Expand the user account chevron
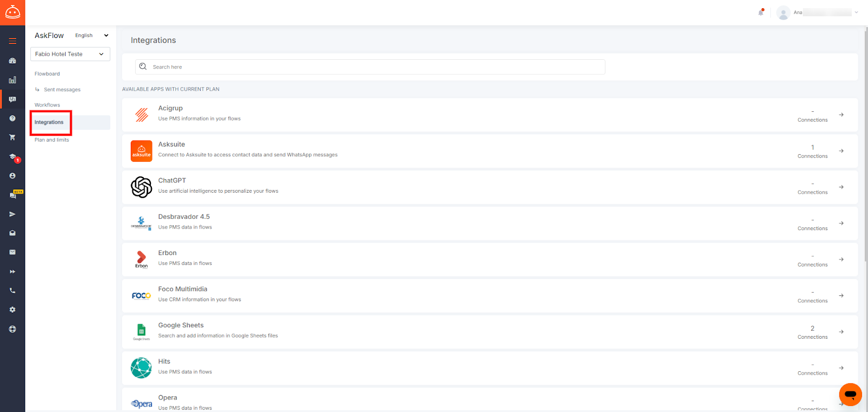The image size is (868, 412). (856, 12)
